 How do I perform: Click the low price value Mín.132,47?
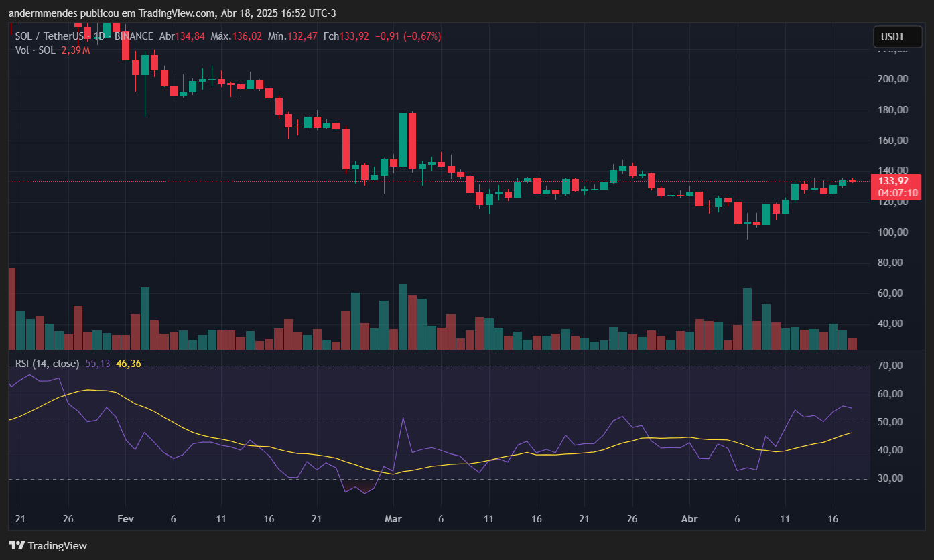[293, 36]
